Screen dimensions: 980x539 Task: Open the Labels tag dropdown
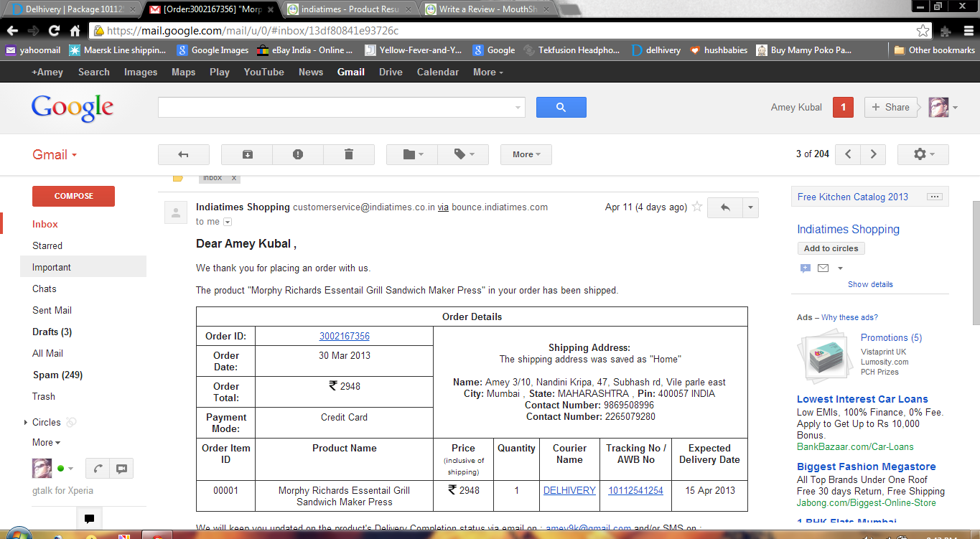pos(463,154)
